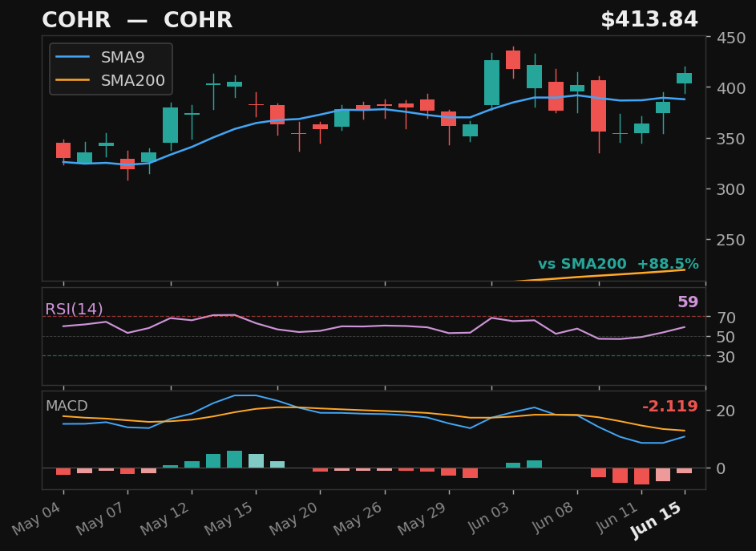Click the COHR — COHR chart title

tap(137, 20)
